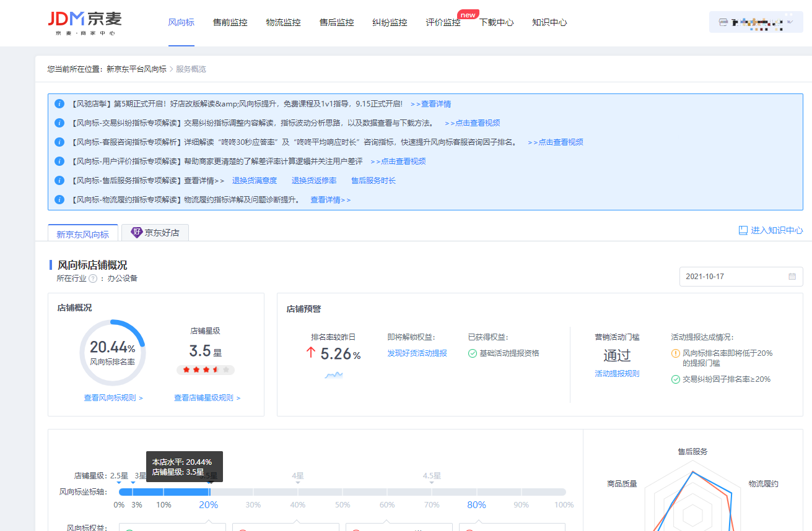This screenshot has height=531, width=812.
Task: Open 下载中心 in top navigation
Action: [496, 22]
